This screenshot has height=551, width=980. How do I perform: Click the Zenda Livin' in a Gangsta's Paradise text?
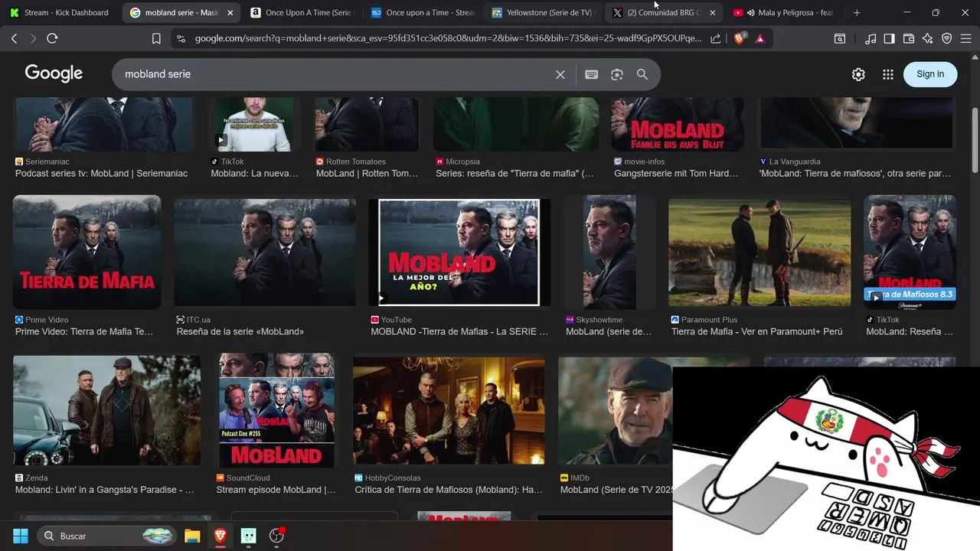click(x=105, y=490)
